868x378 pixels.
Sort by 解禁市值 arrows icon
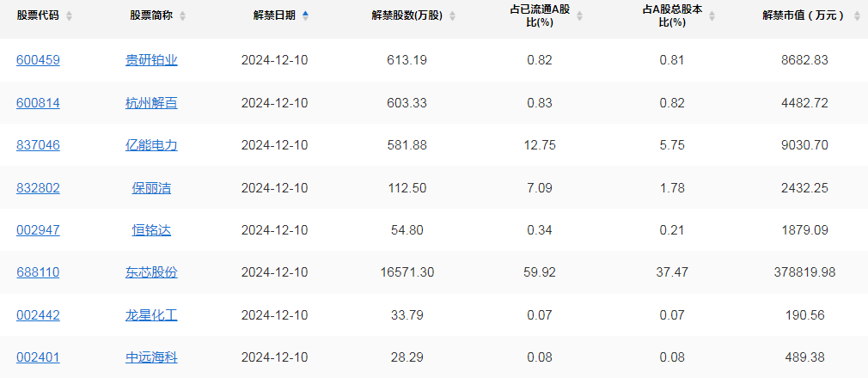coord(855,16)
